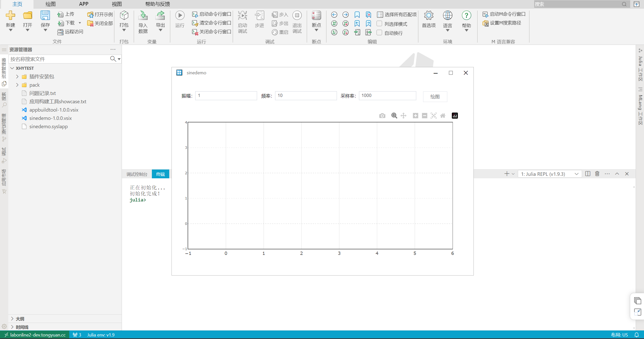Reset plot axes with the home icon
The width and height of the screenshot is (644, 339).
[x=443, y=116]
